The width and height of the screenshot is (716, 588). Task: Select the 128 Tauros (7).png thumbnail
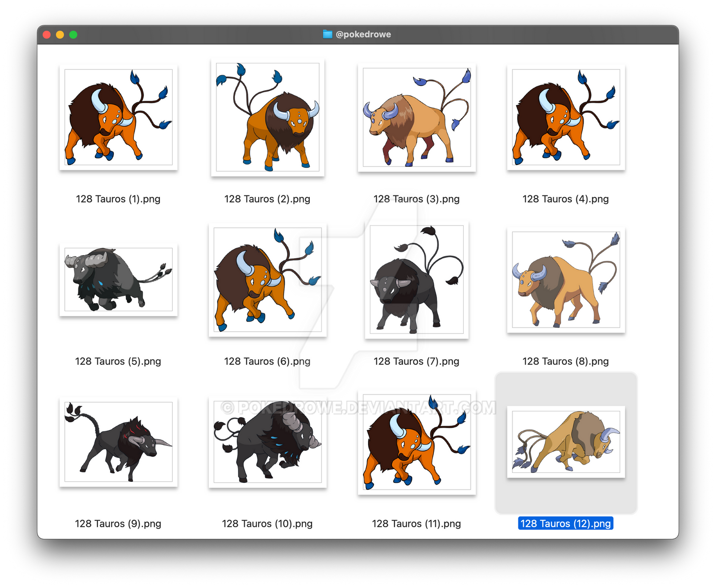click(x=417, y=279)
